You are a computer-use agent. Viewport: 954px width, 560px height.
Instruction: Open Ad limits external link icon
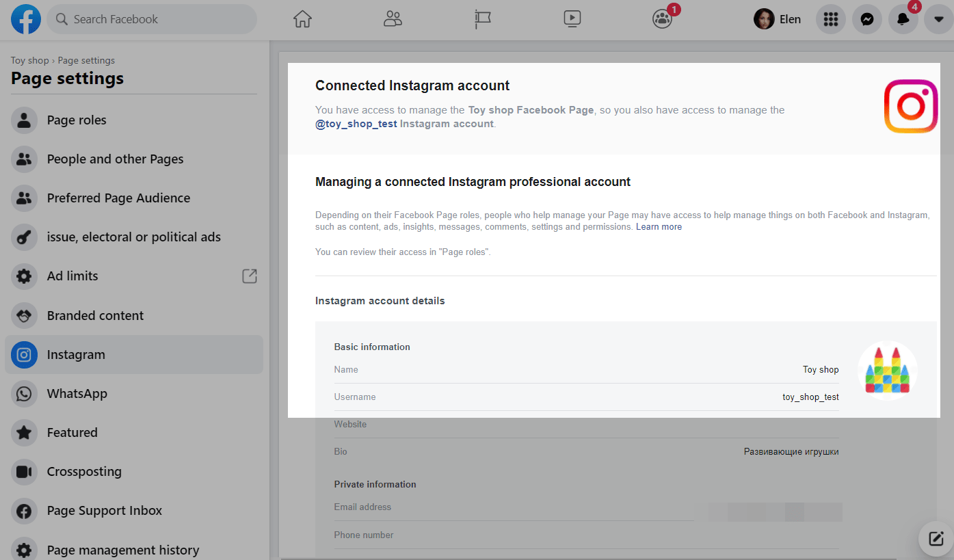coord(250,276)
